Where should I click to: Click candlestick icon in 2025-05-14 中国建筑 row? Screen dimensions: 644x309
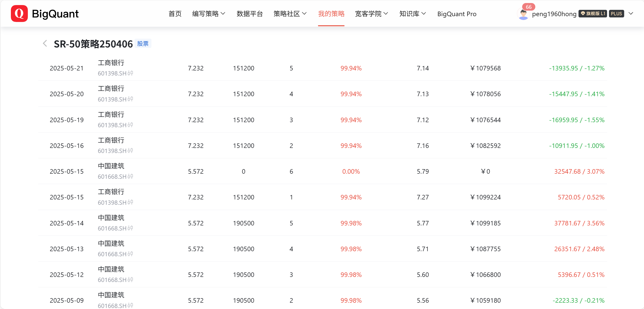pos(130,228)
